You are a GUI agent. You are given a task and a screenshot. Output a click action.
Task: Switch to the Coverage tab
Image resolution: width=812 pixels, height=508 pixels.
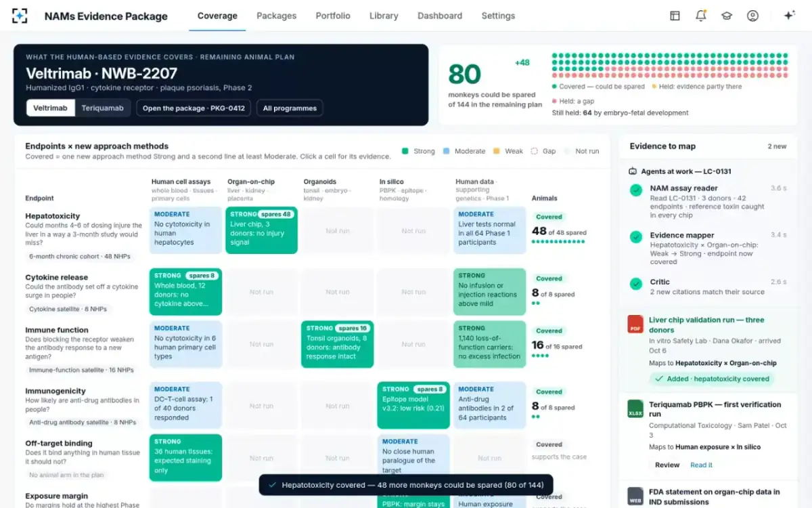tap(217, 16)
